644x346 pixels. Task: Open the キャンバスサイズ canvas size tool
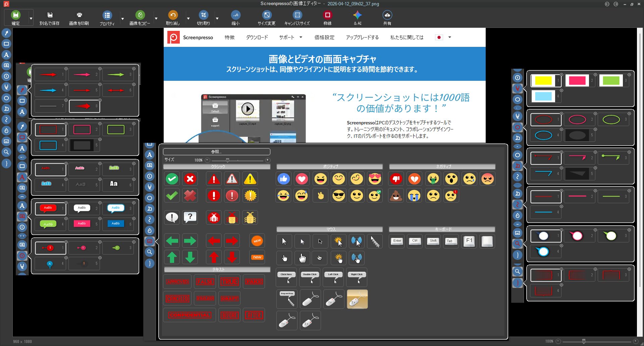[297, 15]
